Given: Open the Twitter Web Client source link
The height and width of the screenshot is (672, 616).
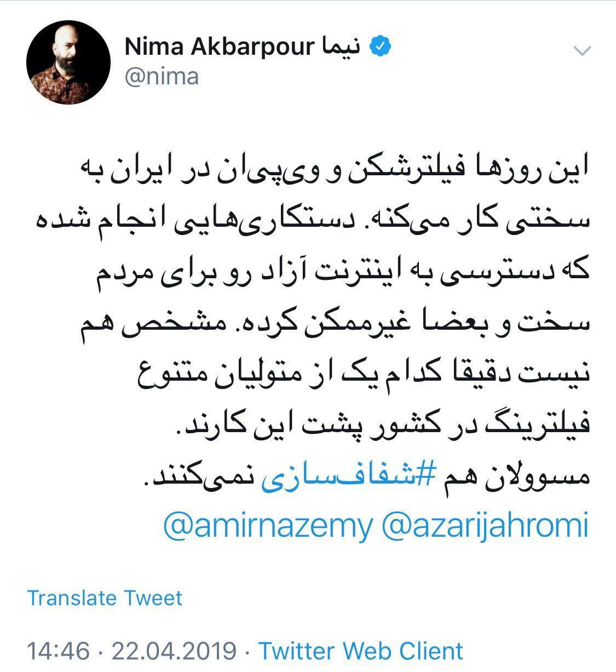Looking at the screenshot, I should 361,651.
